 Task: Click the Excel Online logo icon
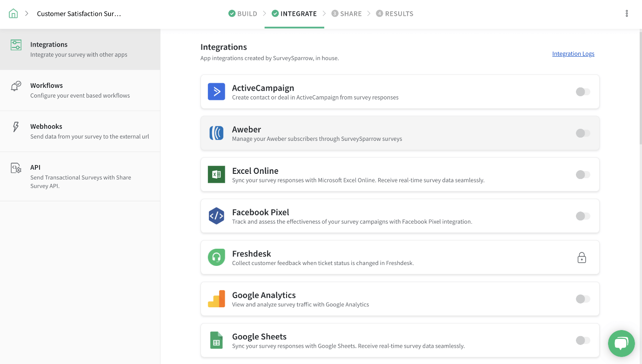click(216, 174)
